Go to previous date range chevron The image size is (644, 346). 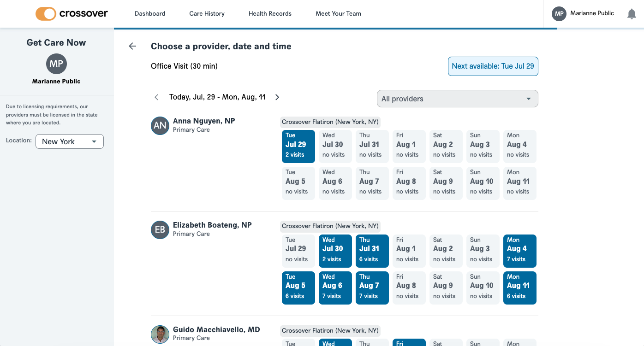(156, 97)
